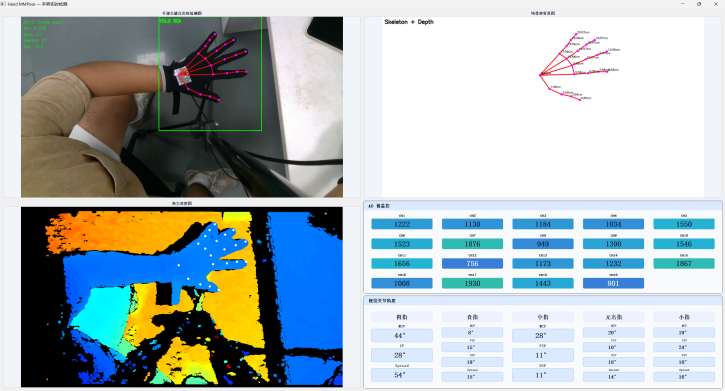The height and width of the screenshot is (391, 725).
Task: Minimize the hand pose application window
Action: coord(683,4)
